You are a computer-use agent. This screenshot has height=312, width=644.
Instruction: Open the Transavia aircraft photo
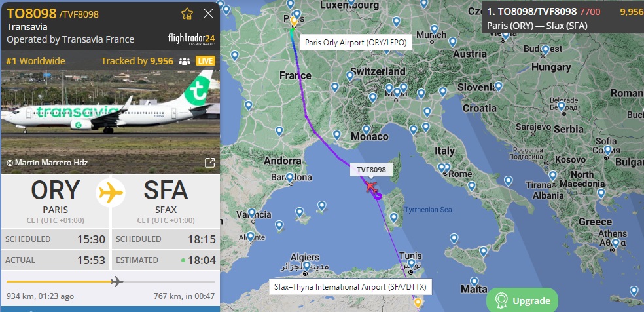(111, 122)
